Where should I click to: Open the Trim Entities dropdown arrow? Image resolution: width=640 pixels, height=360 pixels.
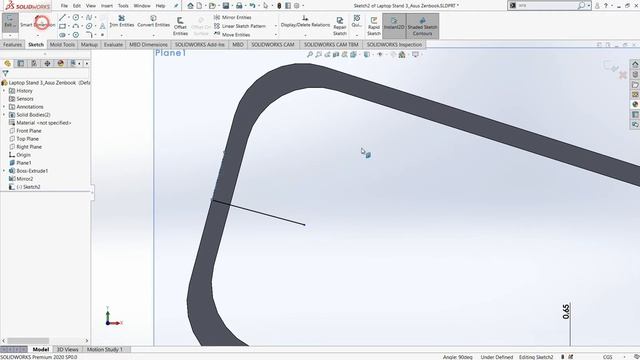coord(122,35)
